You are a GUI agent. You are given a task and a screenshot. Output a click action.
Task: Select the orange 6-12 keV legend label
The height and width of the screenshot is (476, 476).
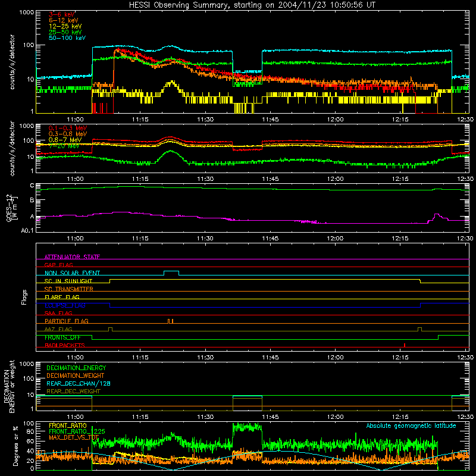64,20
